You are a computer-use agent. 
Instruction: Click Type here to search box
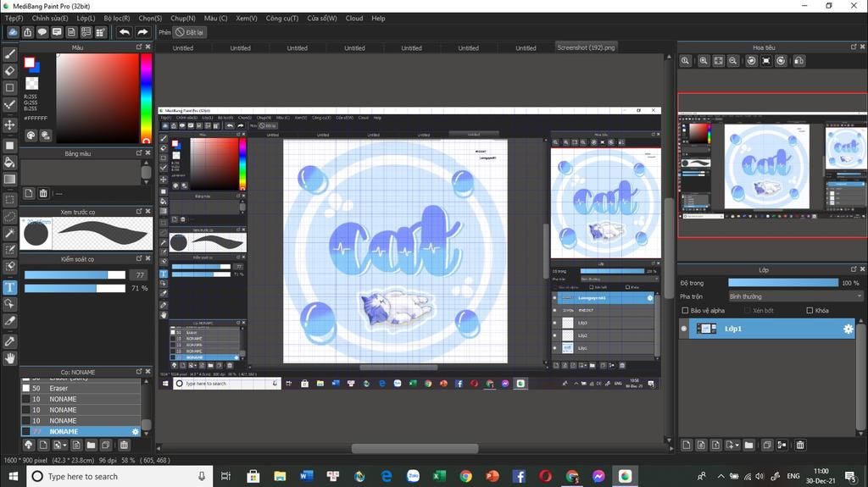(119, 476)
